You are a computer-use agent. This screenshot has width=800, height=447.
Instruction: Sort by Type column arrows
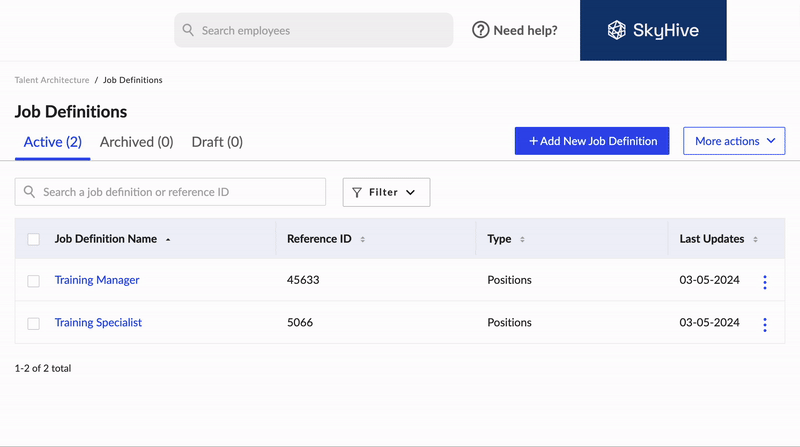point(522,239)
